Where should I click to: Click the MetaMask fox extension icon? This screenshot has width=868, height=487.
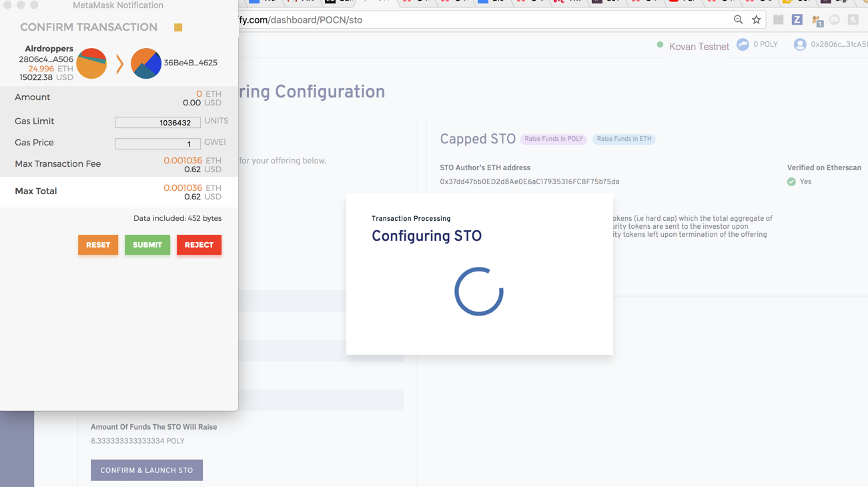click(815, 19)
